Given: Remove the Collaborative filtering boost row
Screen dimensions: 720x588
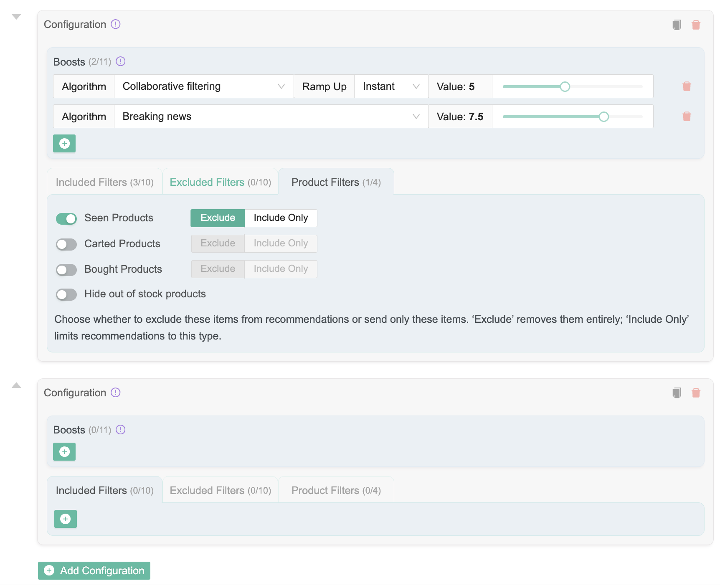Looking at the screenshot, I should 687,86.
